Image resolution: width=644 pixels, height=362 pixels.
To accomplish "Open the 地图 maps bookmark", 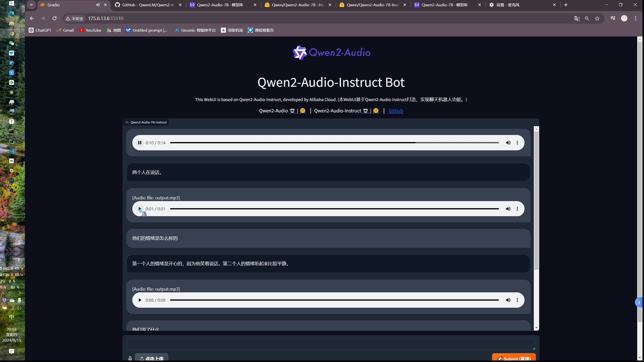I will [x=114, y=30].
